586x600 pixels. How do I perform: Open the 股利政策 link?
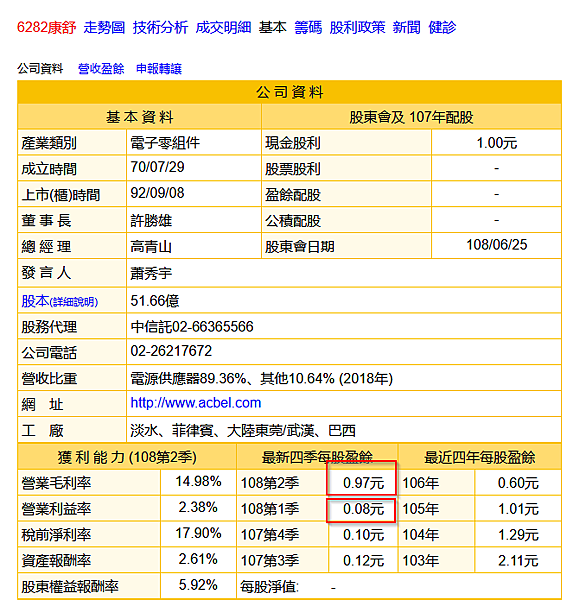click(x=357, y=28)
